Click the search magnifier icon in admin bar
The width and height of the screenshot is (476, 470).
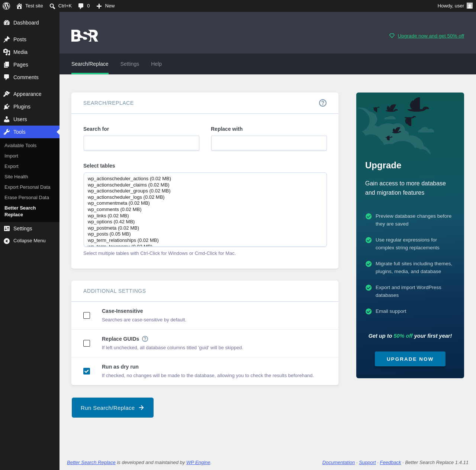52,6
